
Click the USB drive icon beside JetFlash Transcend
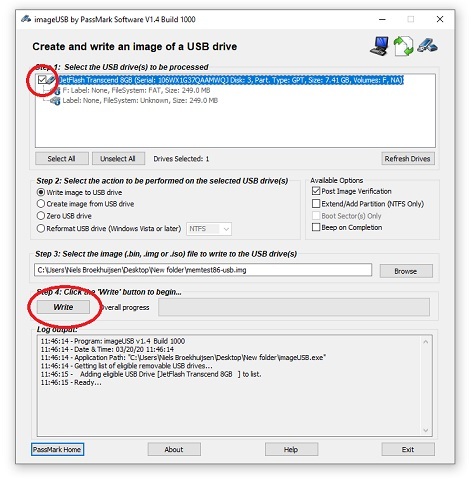point(51,80)
